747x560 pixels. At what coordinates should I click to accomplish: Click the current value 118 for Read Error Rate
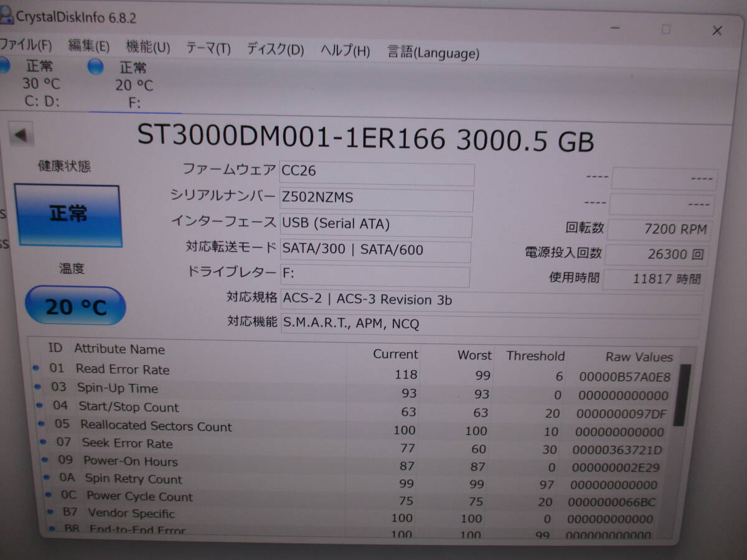click(406, 374)
